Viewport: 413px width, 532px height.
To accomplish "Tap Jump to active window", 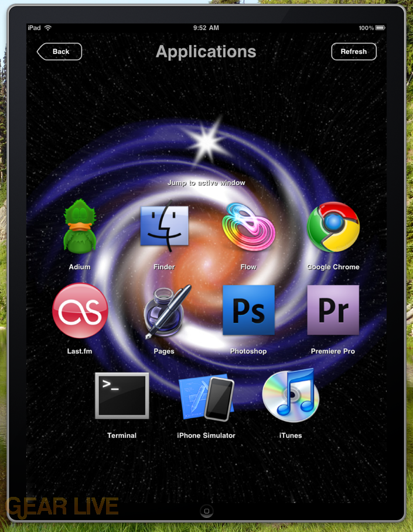I will (206, 183).
